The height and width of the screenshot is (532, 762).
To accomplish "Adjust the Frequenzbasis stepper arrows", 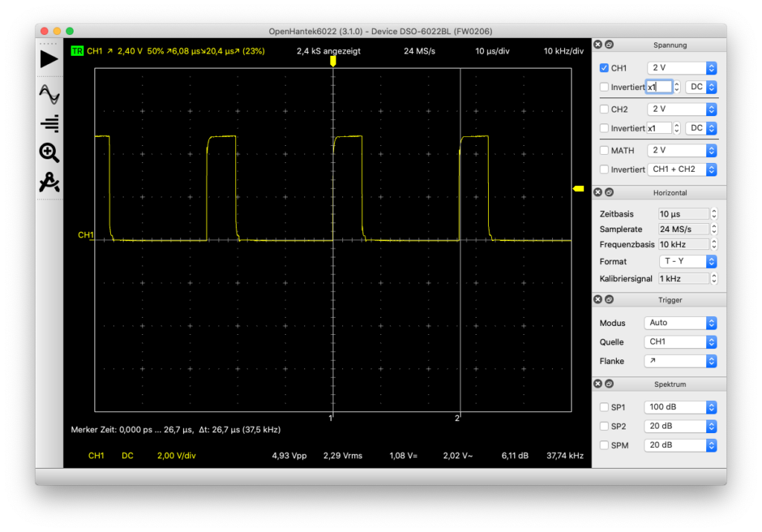I will [714, 244].
